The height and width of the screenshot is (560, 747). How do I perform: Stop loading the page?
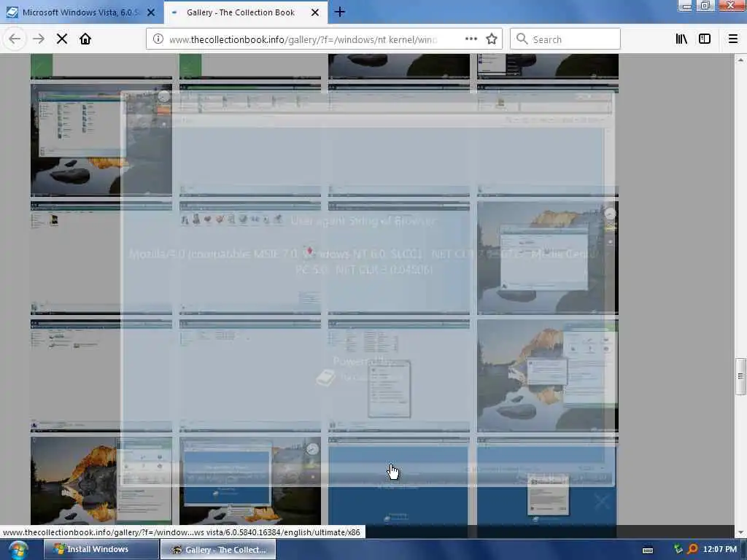pos(62,39)
